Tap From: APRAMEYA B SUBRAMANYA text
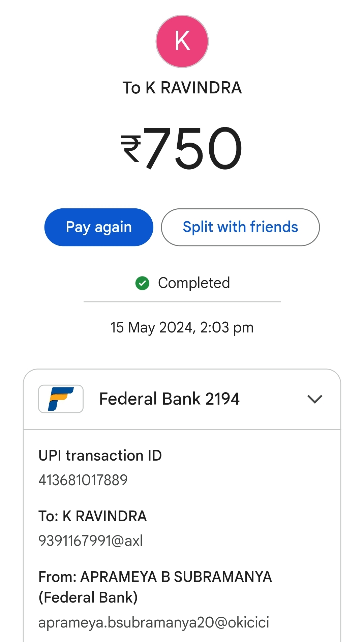The width and height of the screenshot is (364, 642). [x=155, y=577]
